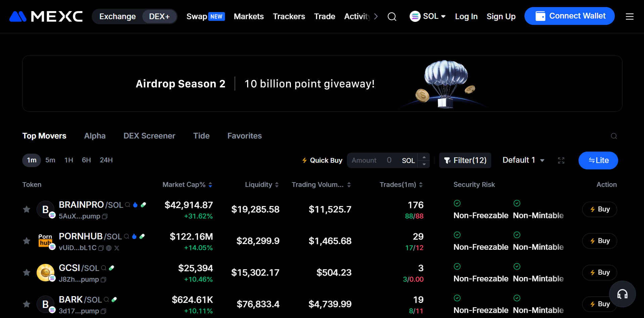Decrease Quick Buy amount with down arrow
The image size is (644, 318).
(424, 164)
